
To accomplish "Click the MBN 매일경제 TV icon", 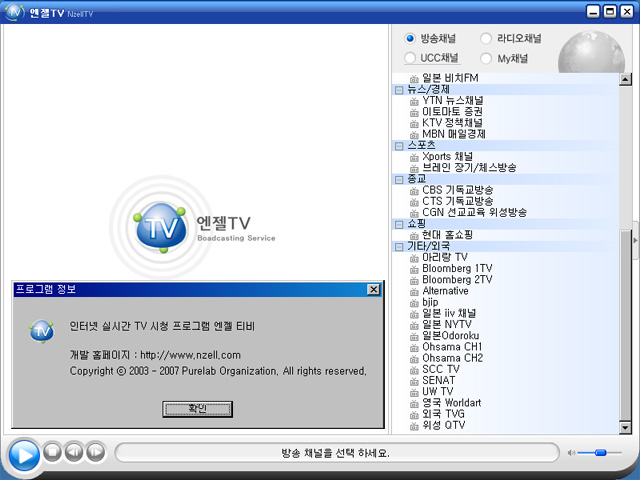I will (414, 135).
